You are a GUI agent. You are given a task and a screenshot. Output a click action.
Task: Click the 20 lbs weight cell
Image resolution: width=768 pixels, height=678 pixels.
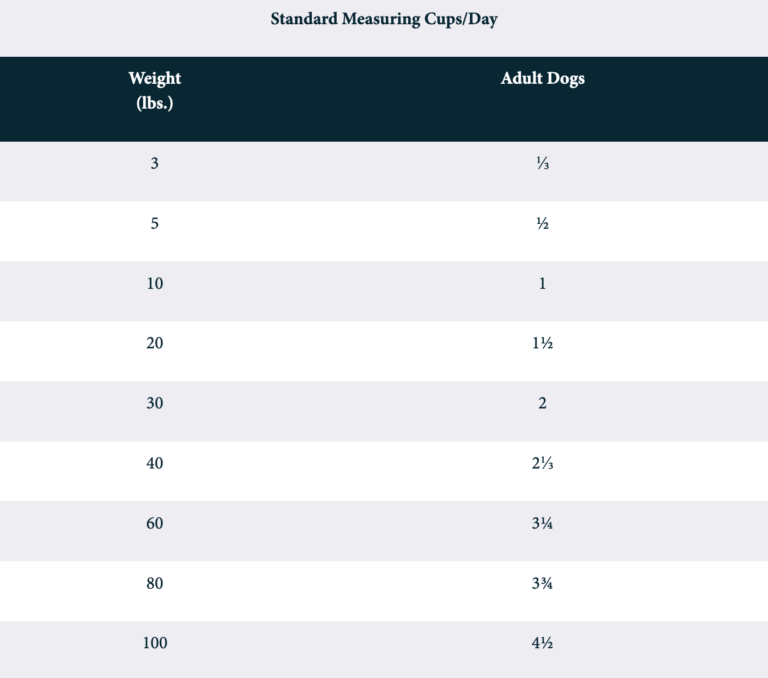pyautogui.click(x=155, y=343)
